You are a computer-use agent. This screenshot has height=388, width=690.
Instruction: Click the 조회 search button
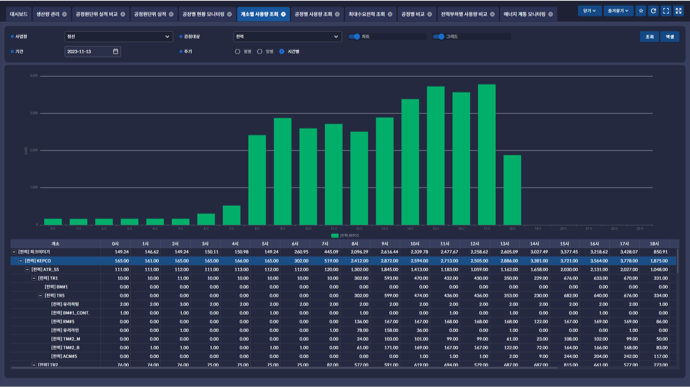pyautogui.click(x=650, y=37)
